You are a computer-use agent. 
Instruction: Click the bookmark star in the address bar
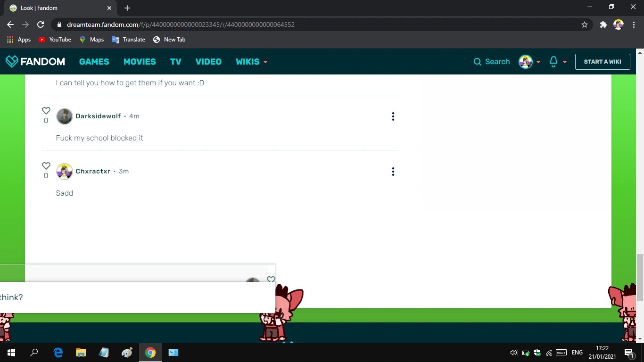[585, 24]
